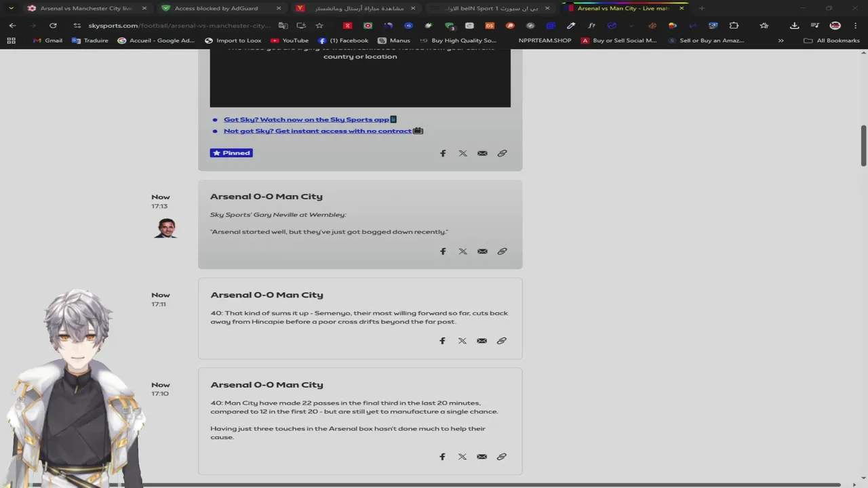Viewport: 868px width, 488px height.
Task: Switch to the beIN Sport 1 tab
Action: click(x=491, y=8)
